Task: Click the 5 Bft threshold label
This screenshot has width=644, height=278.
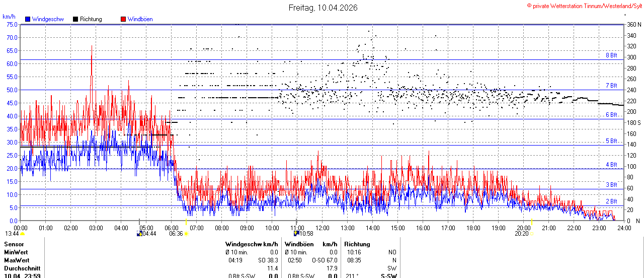Action: [x=611, y=141]
